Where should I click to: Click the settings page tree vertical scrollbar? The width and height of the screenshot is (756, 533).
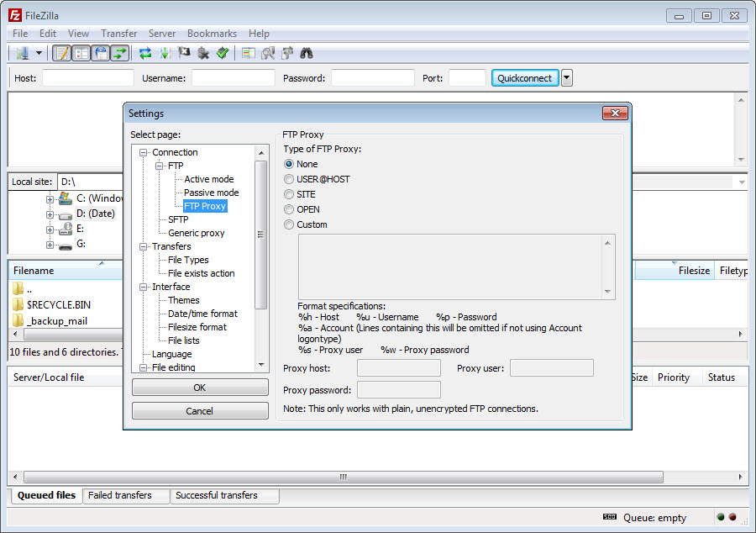pos(261,235)
